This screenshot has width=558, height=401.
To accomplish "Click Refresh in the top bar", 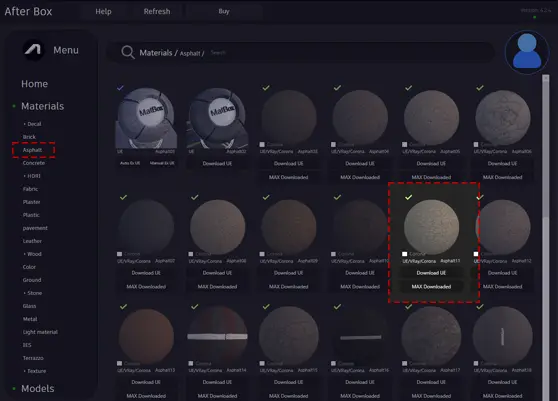I will coord(157,11).
